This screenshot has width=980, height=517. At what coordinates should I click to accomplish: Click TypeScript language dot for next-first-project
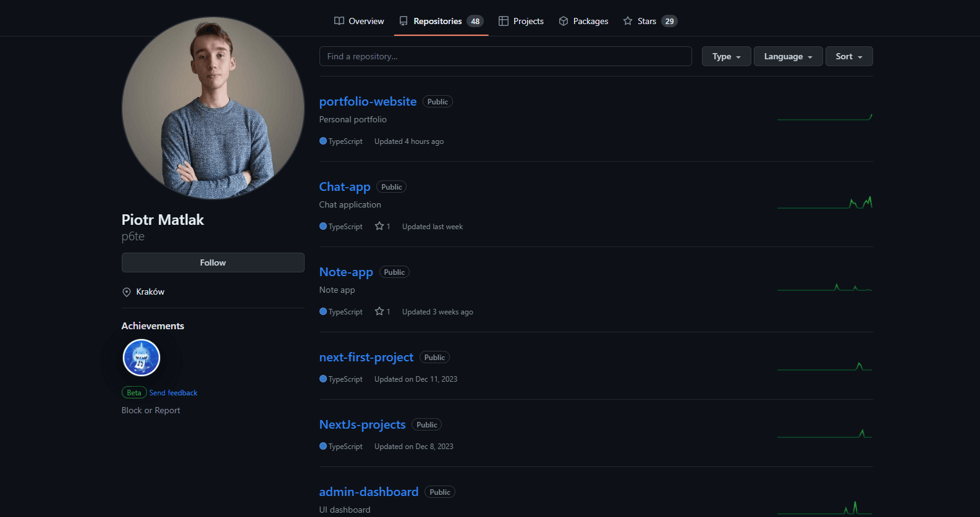pos(323,379)
